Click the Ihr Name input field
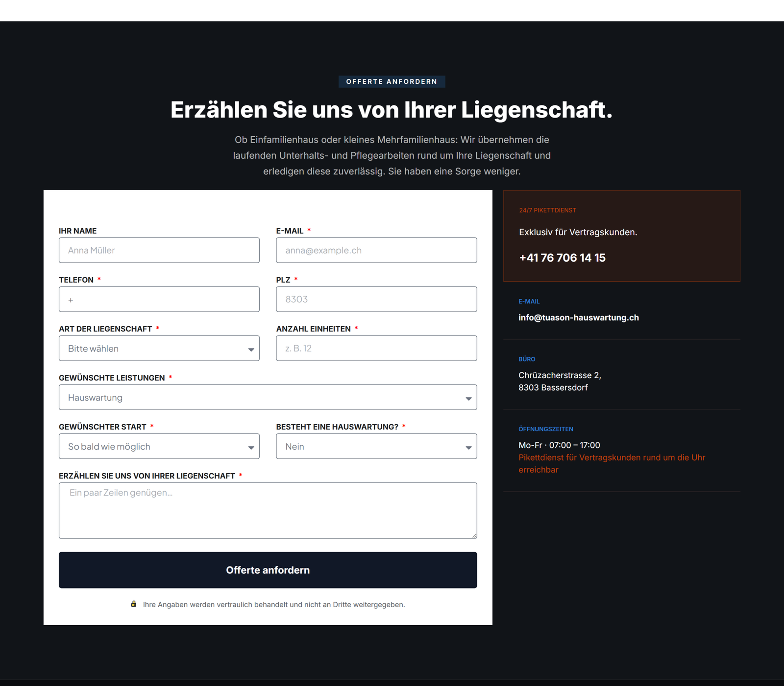The height and width of the screenshot is (686, 784). coord(159,250)
